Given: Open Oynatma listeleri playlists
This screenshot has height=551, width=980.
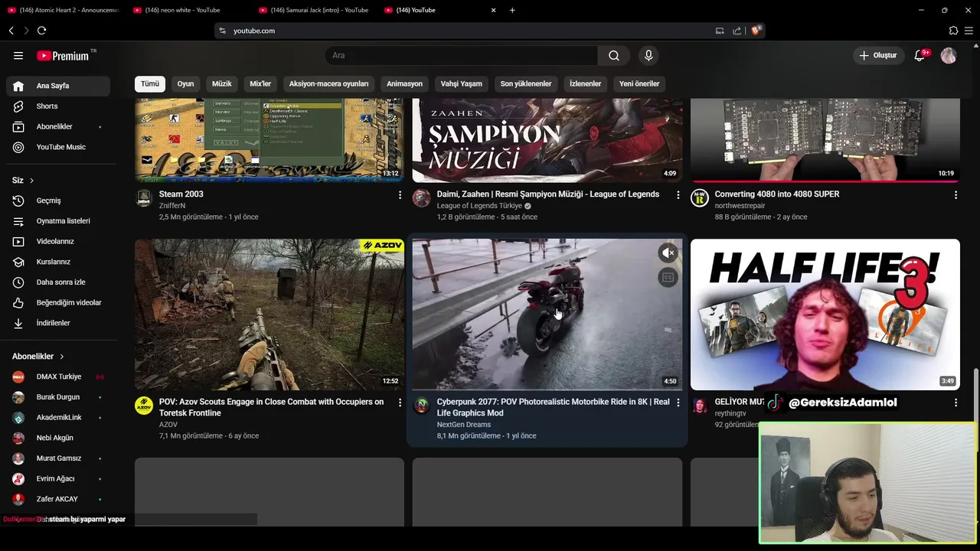Looking at the screenshot, I should [x=58, y=221].
